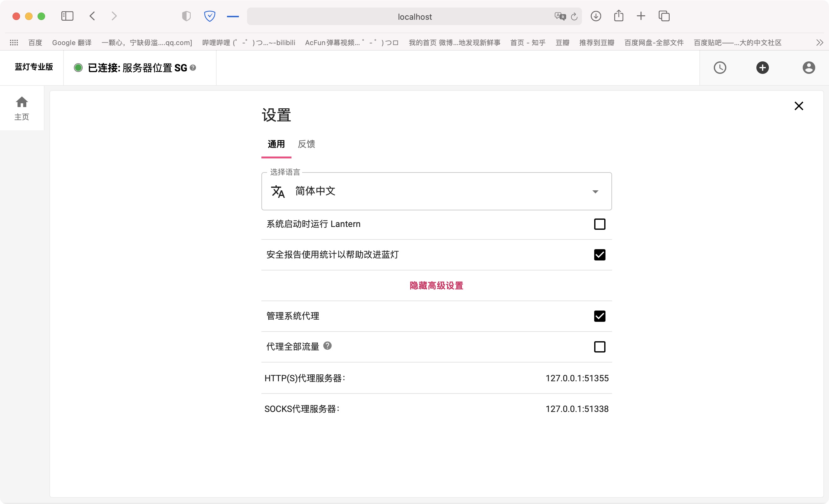
Task: Go back to previous page
Action: coord(92,16)
